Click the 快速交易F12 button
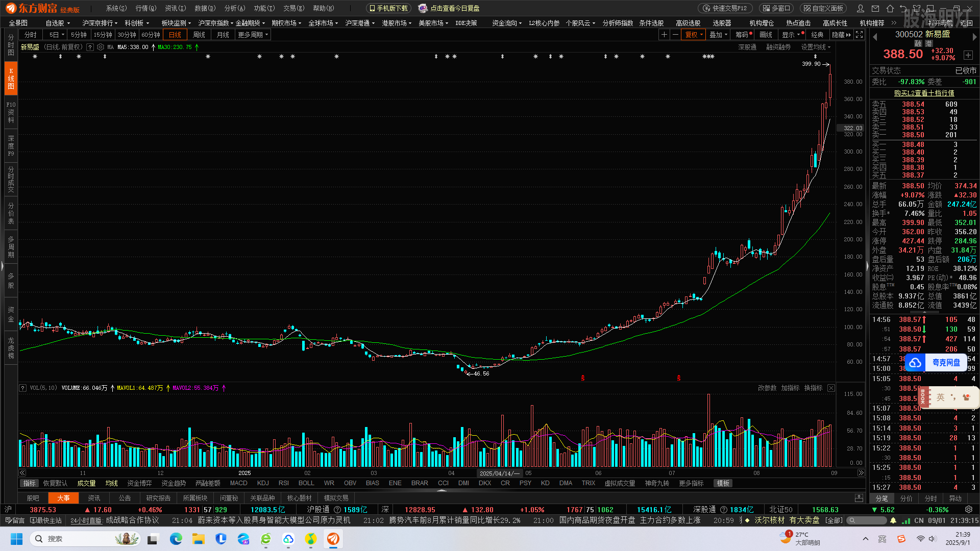This screenshot has height=551, width=980. pyautogui.click(x=725, y=8)
